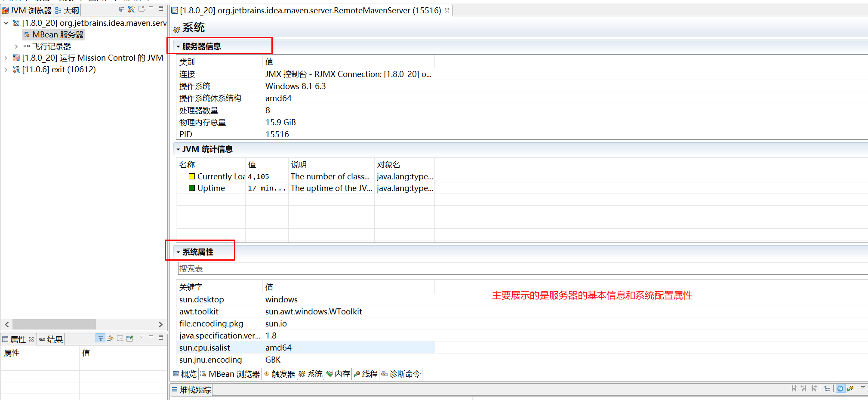Click the new folder icon in JVM browser toolbar
868x400 pixels.
click(x=141, y=9)
